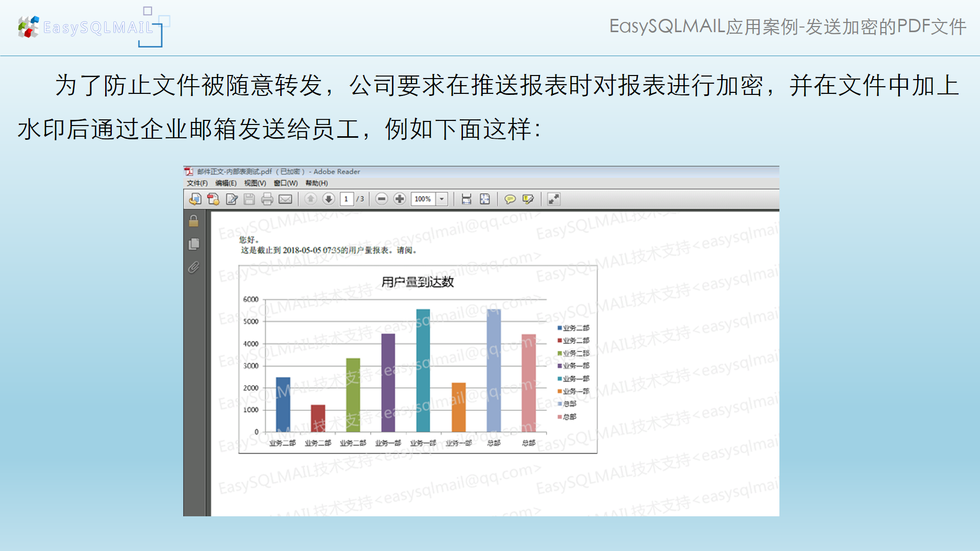This screenshot has width=980, height=551.
Task: Click the open file toolbar icon
Action: (x=195, y=199)
